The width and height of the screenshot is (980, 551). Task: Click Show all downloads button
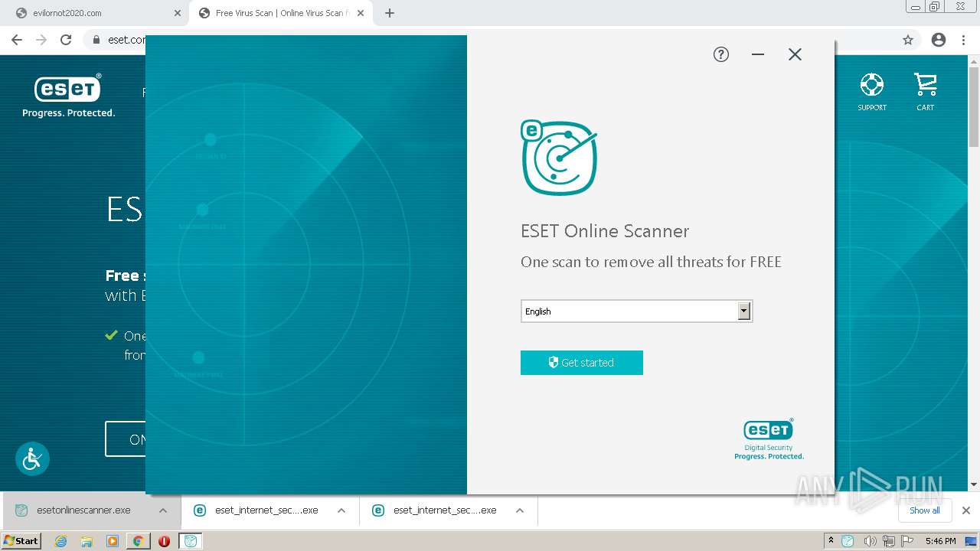point(924,510)
